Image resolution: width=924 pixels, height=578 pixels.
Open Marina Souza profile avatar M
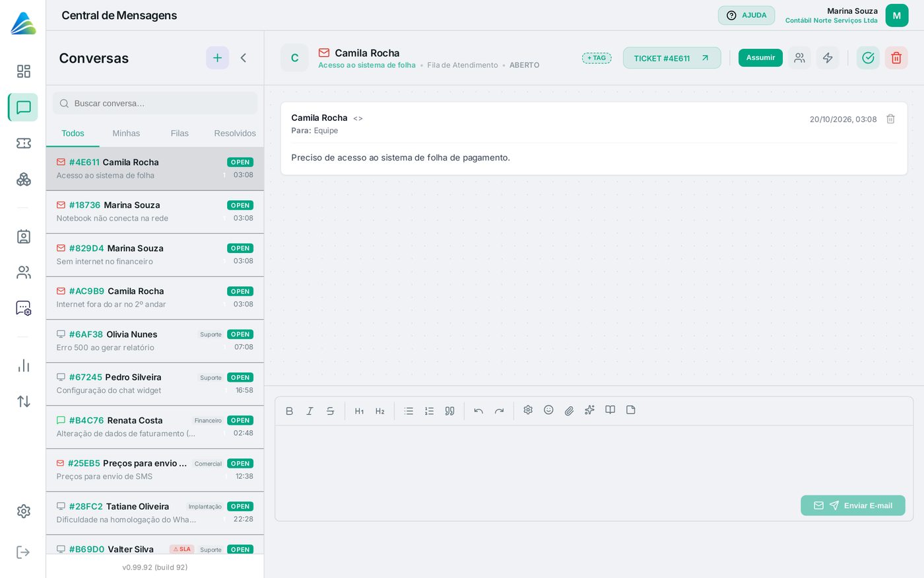click(x=896, y=16)
